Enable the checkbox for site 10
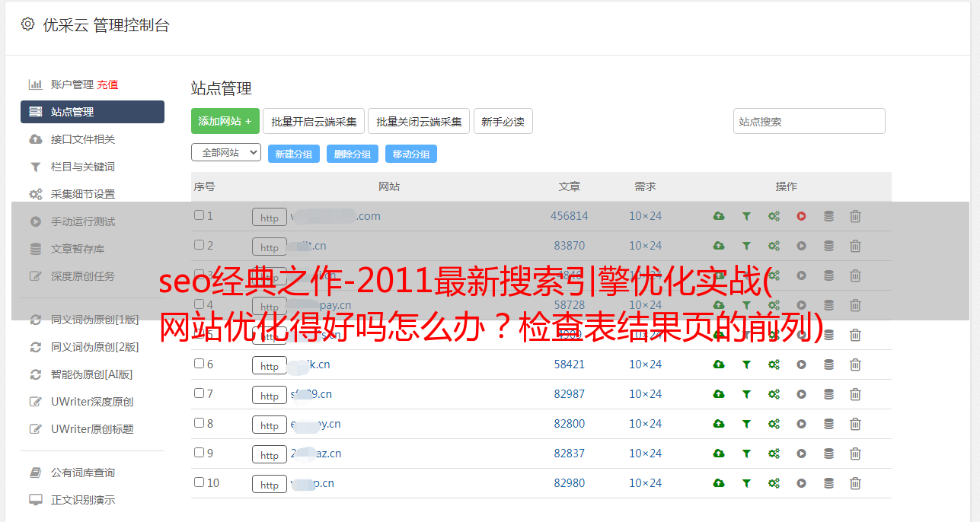 click(x=199, y=482)
